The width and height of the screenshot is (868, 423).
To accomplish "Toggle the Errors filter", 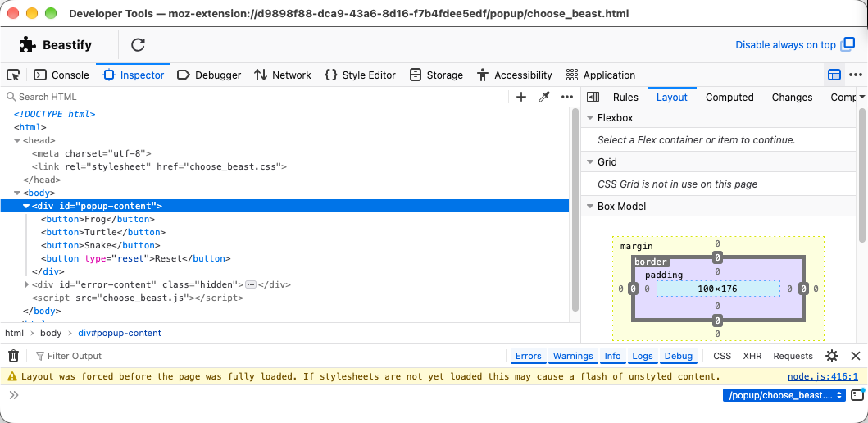I will [x=528, y=356].
